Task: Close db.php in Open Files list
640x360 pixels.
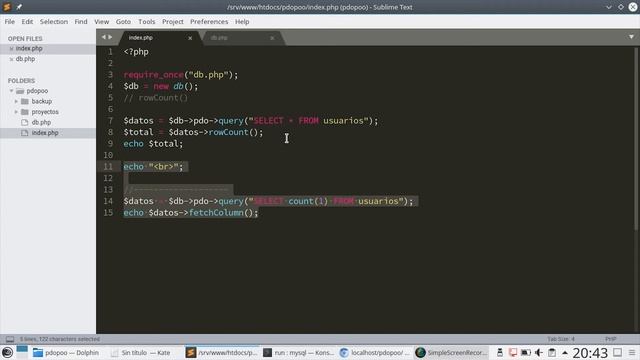Action: [11, 59]
